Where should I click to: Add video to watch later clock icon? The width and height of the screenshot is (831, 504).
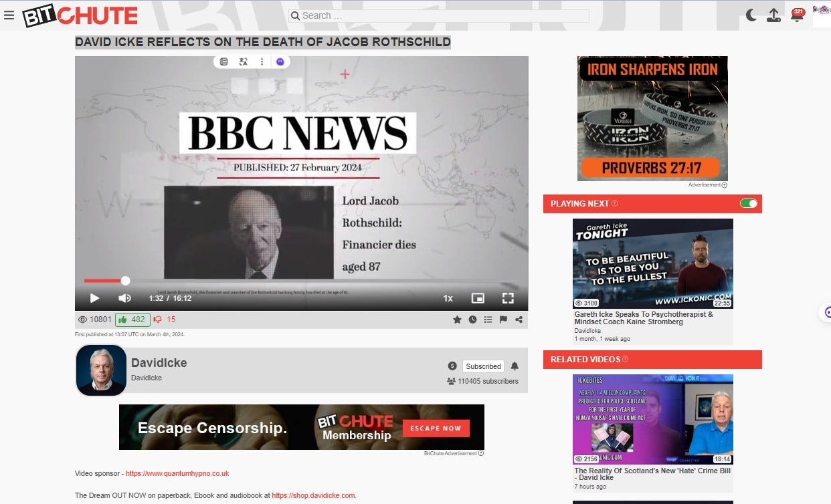[472, 320]
